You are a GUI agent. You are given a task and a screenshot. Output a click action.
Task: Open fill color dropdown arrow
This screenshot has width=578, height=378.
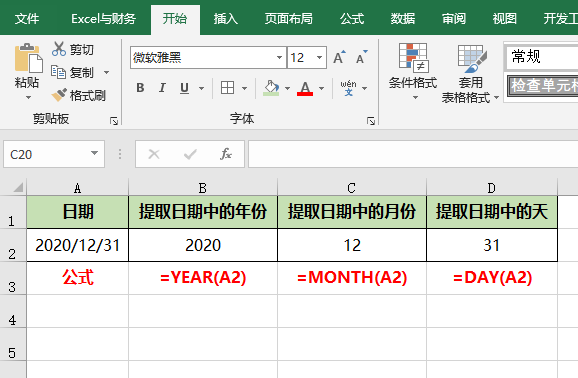[x=287, y=89]
